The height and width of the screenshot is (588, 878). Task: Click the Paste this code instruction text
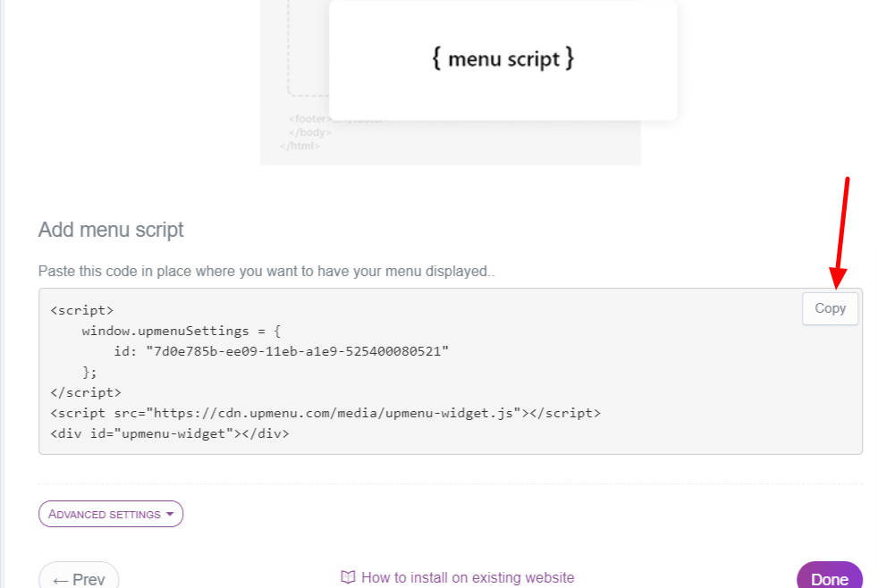click(x=266, y=271)
